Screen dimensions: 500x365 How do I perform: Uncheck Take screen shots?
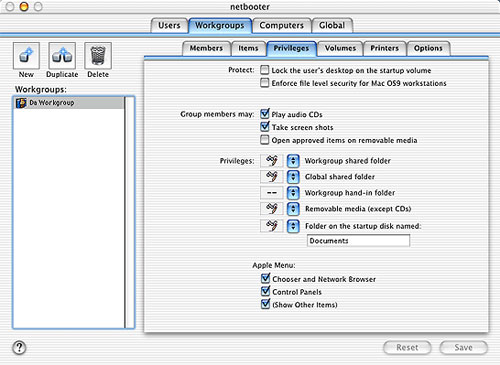pyautogui.click(x=265, y=127)
